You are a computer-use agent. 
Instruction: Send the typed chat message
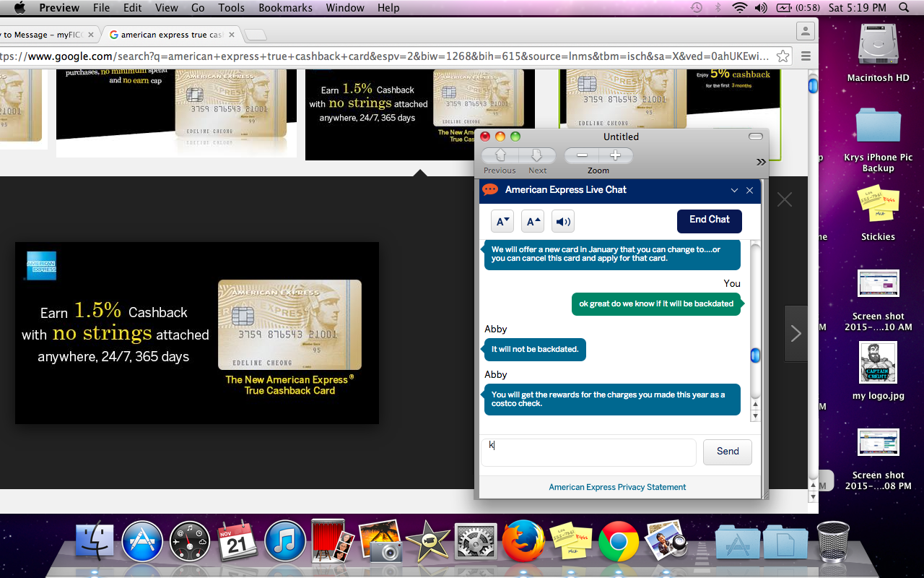[727, 452]
